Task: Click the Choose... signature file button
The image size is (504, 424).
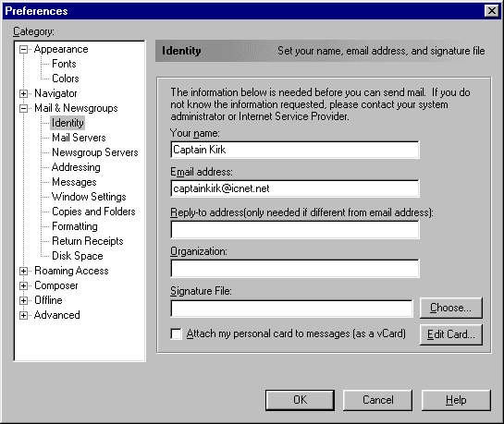Action: (450, 308)
